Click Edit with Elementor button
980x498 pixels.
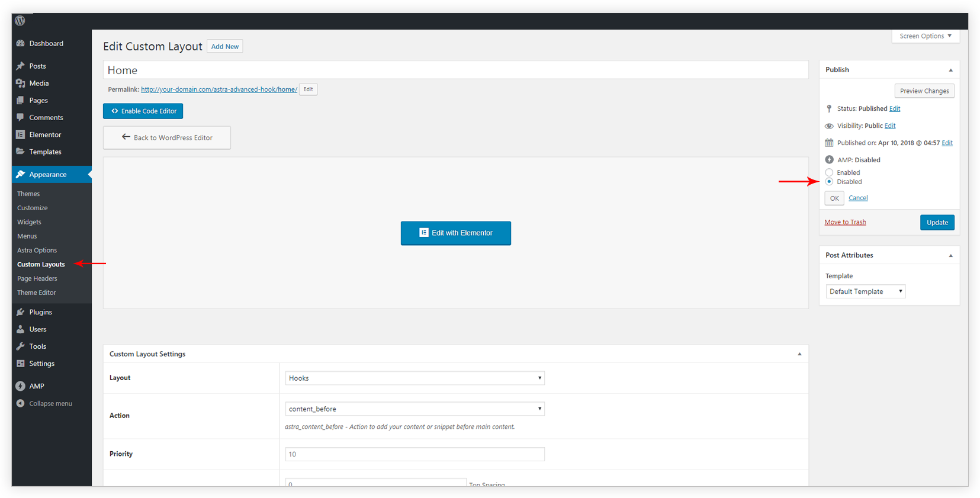(456, 233)
